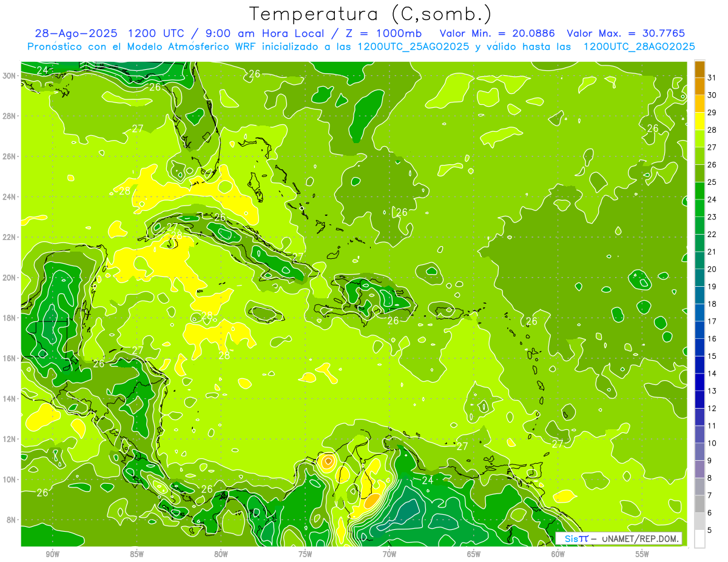
Task: Click the gray legend band between 6 and 7
Action: [x=699, y=504]
